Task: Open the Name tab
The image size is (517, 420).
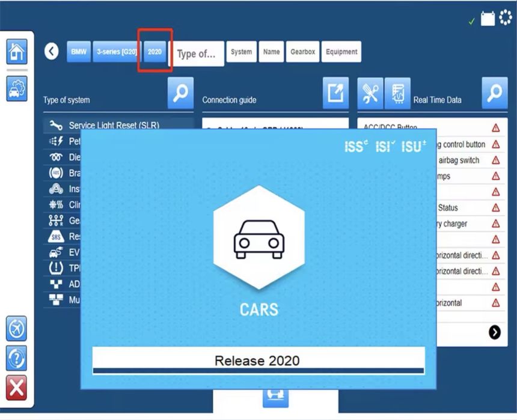Action: (x=271, y=52)
